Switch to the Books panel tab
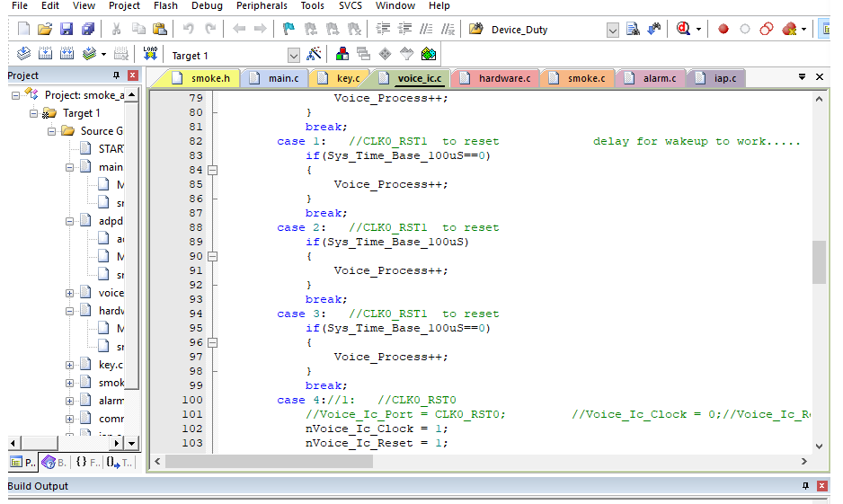The width and height of the screenshot is (843, 504). (53, 462)
